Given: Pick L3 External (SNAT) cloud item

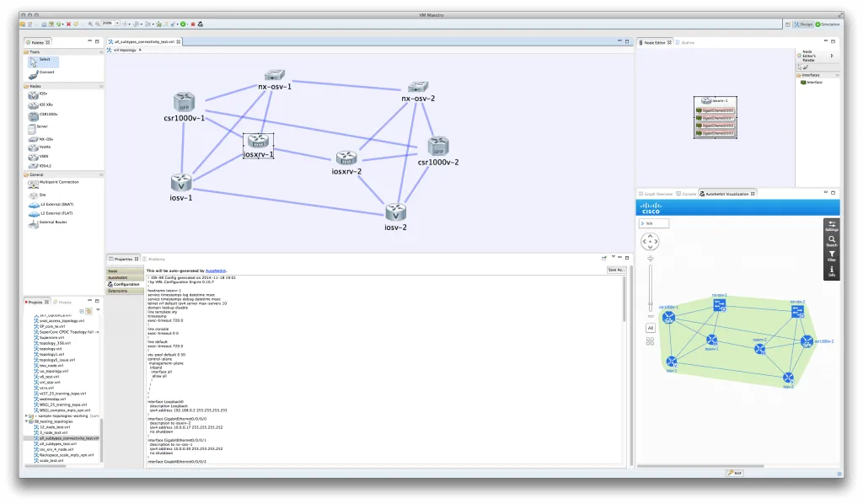Looking at the screenshot, I should 51,205.
